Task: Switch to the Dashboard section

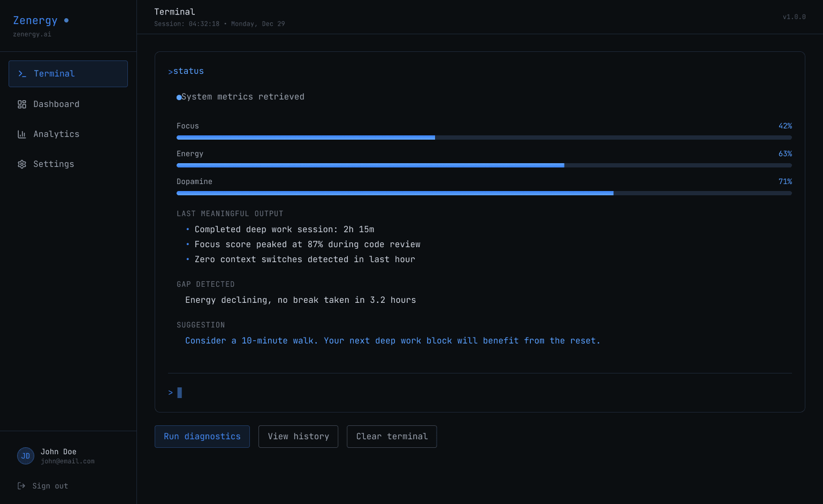Action: (x=56, y=104)
